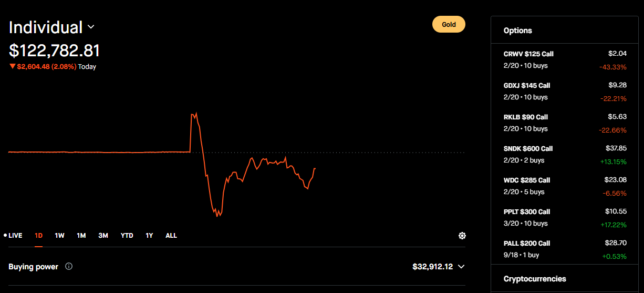Switch chart to 3M range
Image resolution: width=644 pixels, height=293 pixels.
[103, 235]
